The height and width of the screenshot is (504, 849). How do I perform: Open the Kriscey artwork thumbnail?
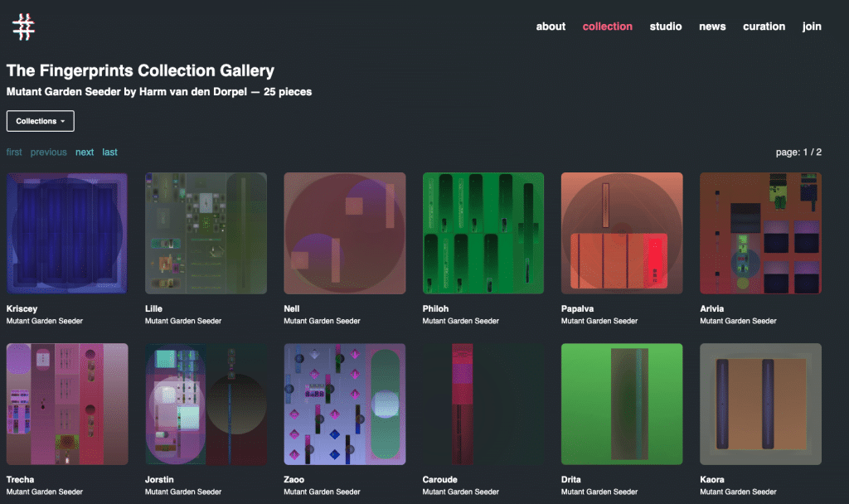pyautogui.click(x=67, y=233)
